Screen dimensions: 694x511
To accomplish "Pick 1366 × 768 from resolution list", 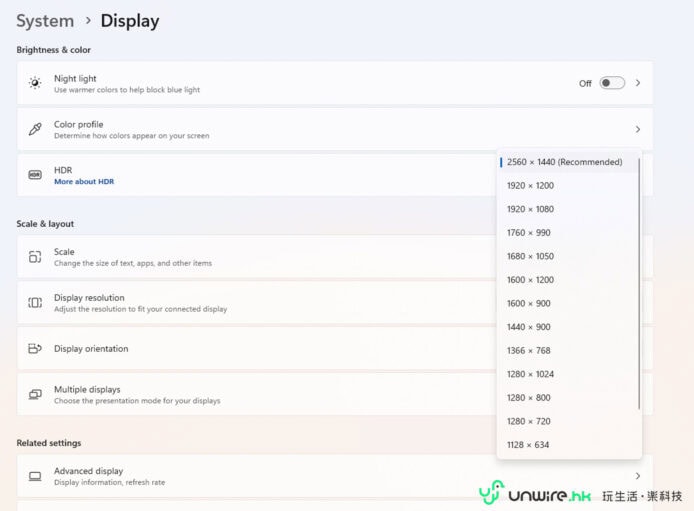I will (x=528, y=350).
